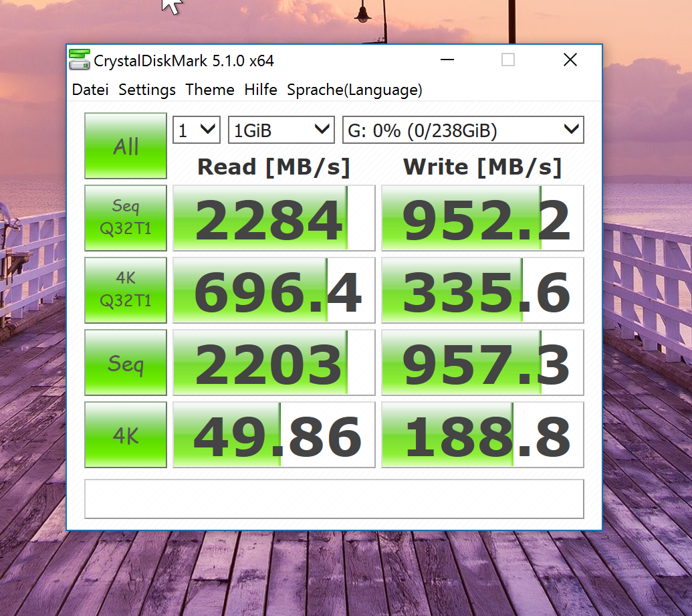The height and width of the screenshot is (616, 692).
Task: Start the 4K benchmark
Action: [x=126, y=435]
